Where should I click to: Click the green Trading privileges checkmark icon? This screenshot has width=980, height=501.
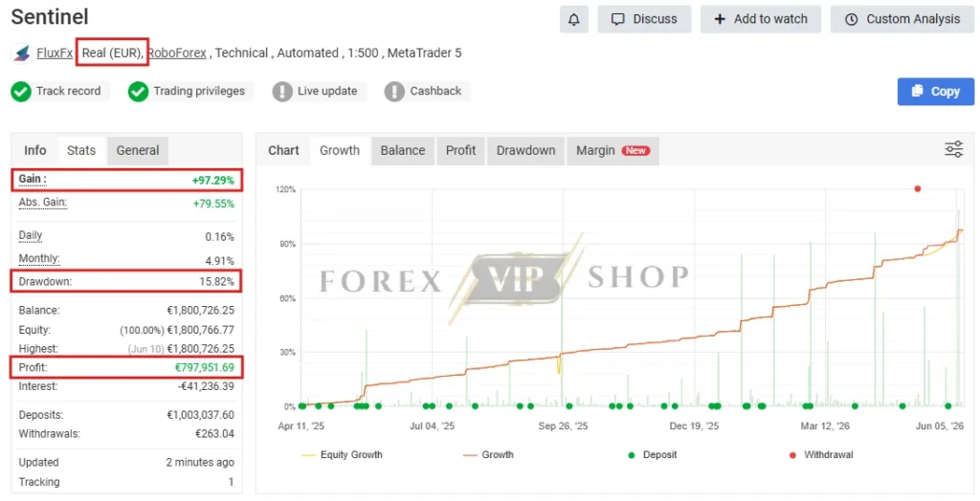[138, 92]
